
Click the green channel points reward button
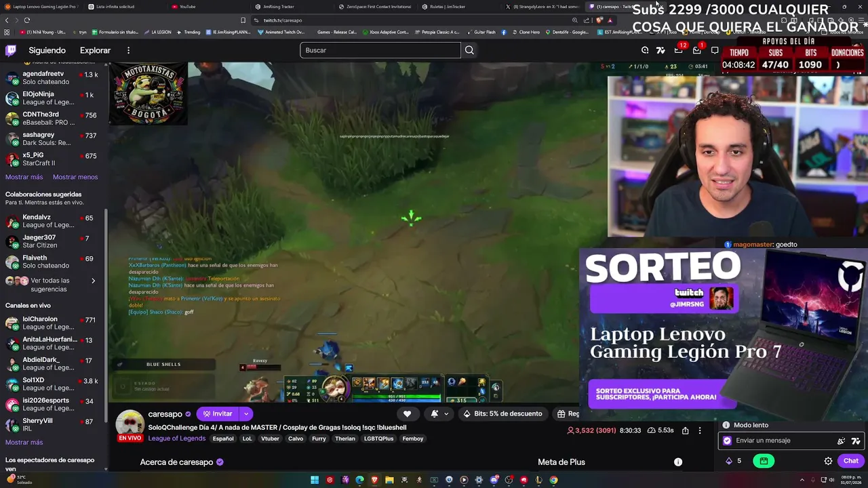[764, 461]
